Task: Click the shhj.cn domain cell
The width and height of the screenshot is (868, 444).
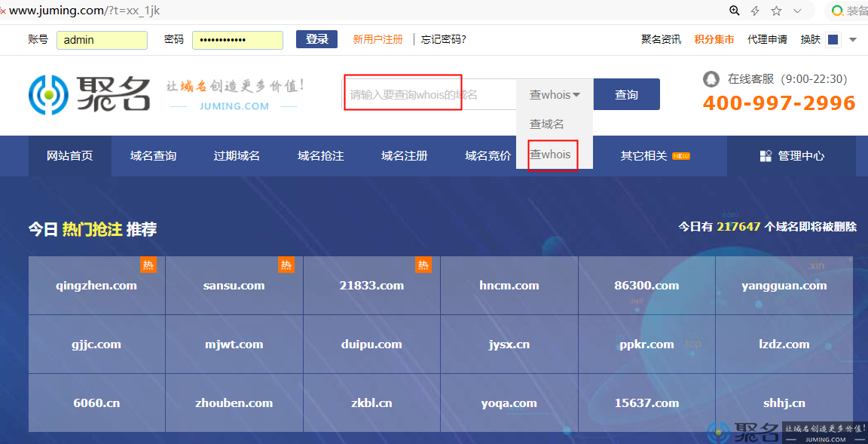Action: pyautogui.click(x=784, y=403)
